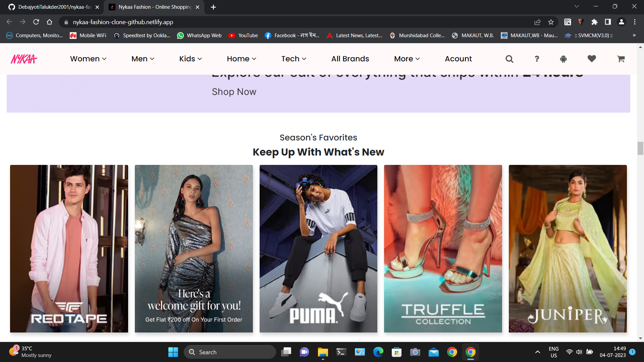Click the Shop Now link
Image resolution: width=644 pixels, height=362 pixels.
[x=234, y=92]
